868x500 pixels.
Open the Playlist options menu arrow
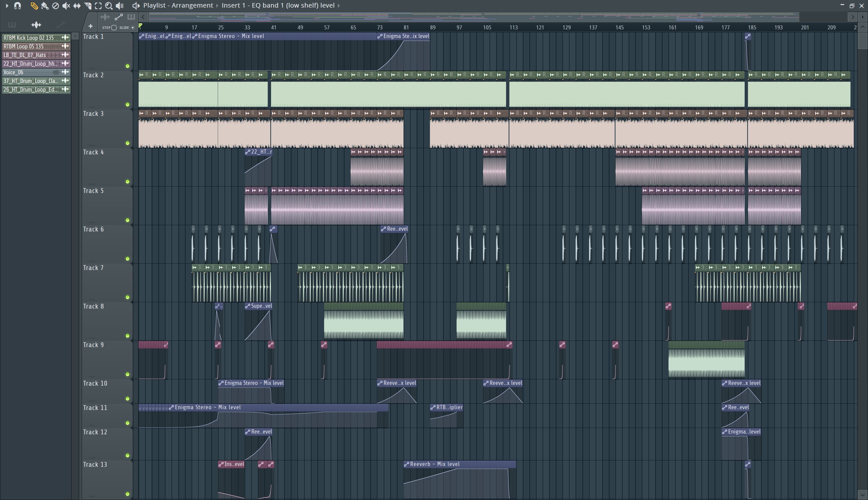pos(7,6)
